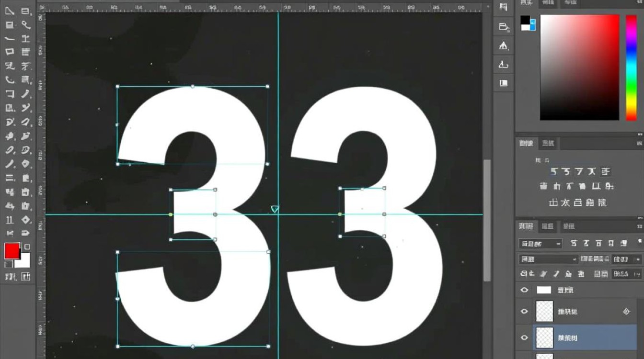Select the active first tab of layers panel

526,226
